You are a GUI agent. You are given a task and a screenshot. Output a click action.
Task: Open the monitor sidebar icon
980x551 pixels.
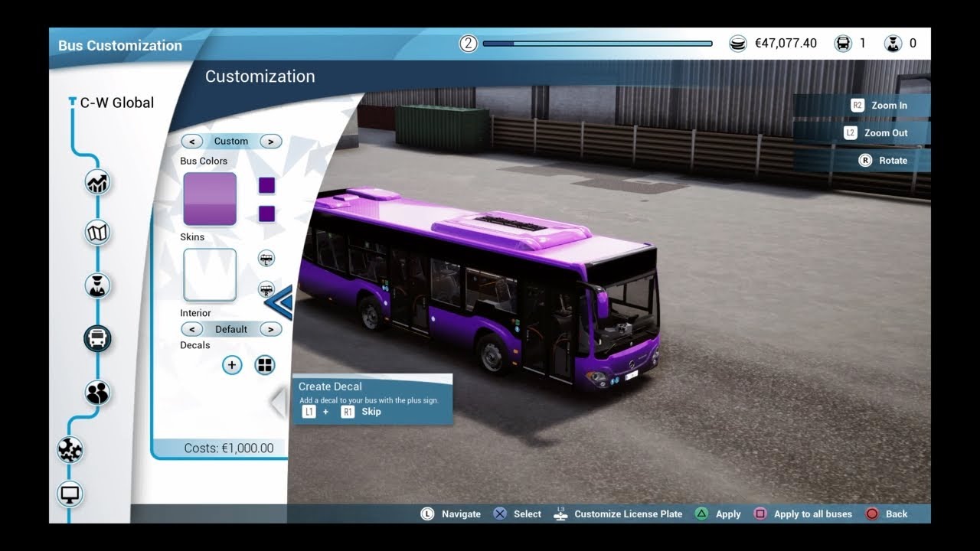(70, 494)
